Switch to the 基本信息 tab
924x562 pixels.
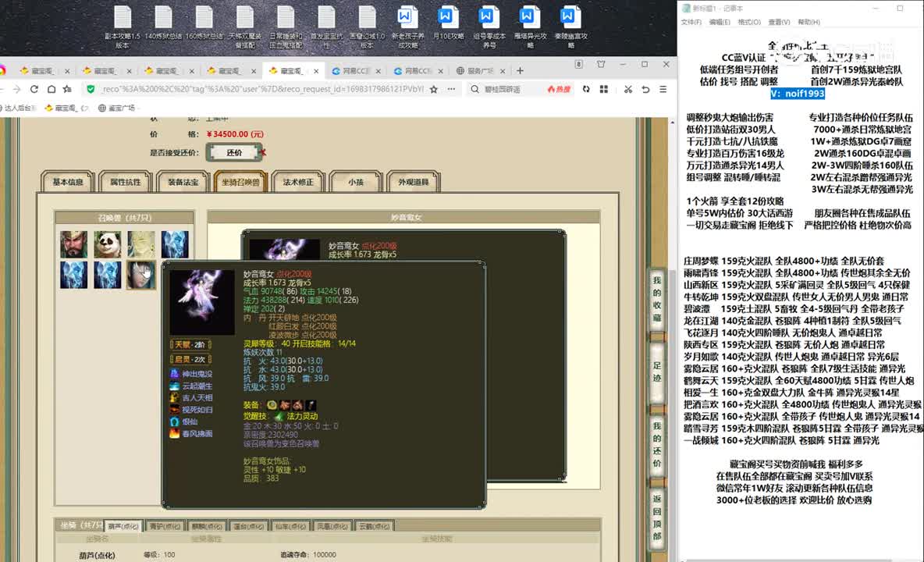point(68,182)
